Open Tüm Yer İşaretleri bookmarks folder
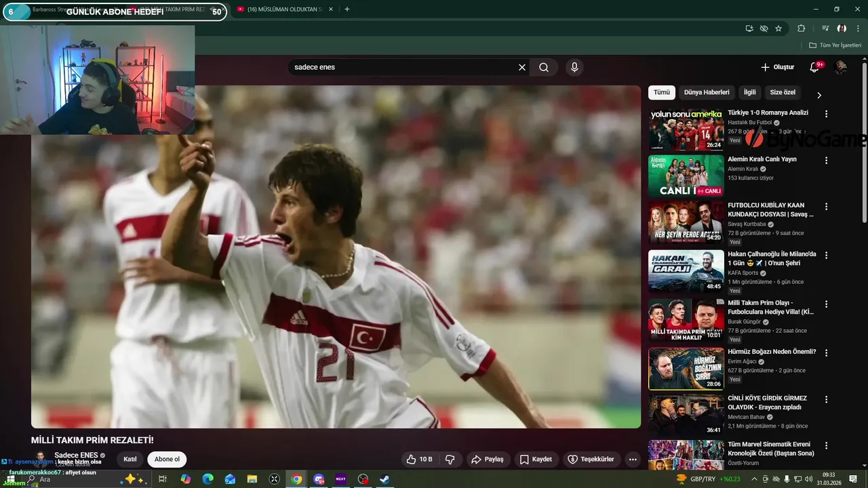 835,45
